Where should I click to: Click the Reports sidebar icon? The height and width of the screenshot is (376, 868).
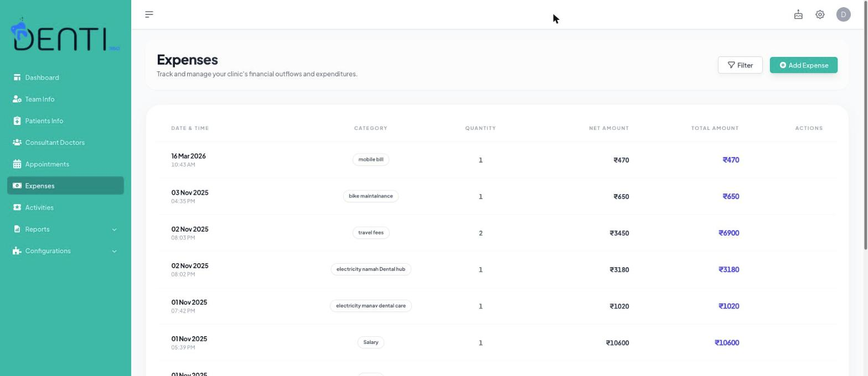click(x=17, y=229)
